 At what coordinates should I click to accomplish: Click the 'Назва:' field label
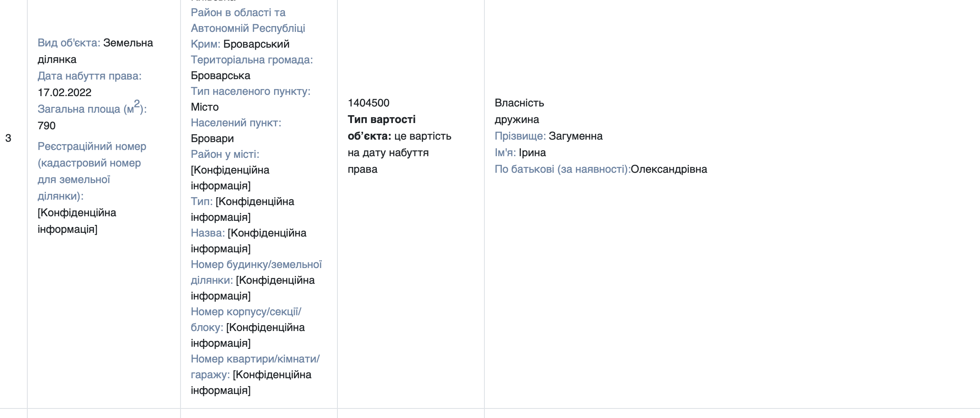(208, 233)
